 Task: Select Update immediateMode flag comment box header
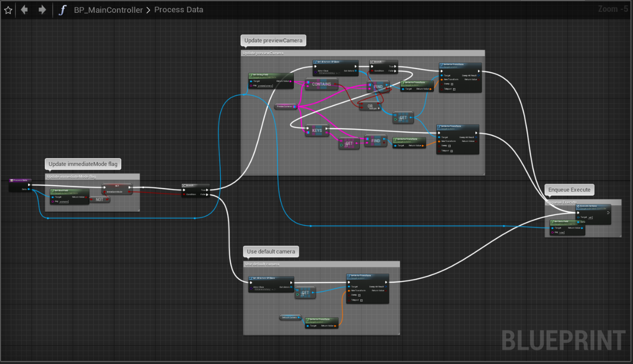(92, 176)
